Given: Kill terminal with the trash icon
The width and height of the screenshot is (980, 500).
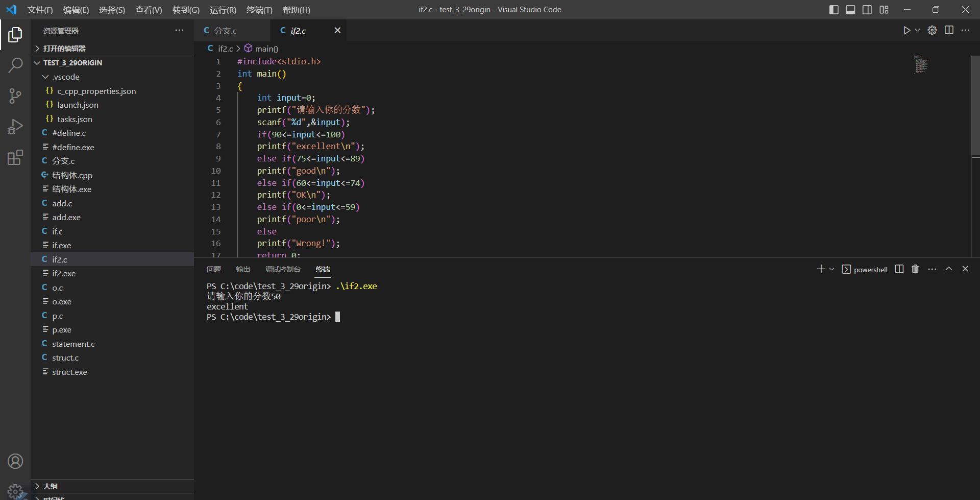Looking at the screenshot, I should (915, 269).
